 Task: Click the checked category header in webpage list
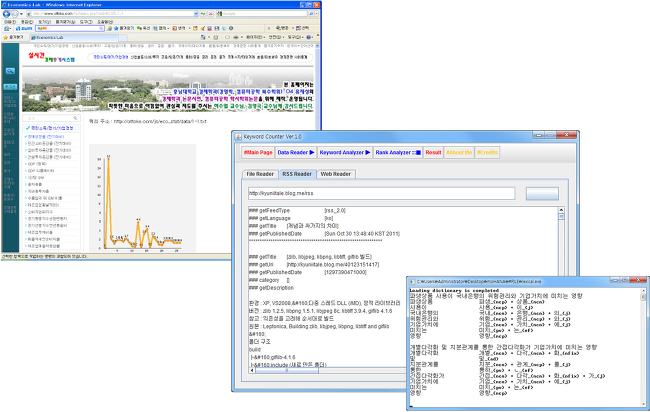click(x=50, y=128)
